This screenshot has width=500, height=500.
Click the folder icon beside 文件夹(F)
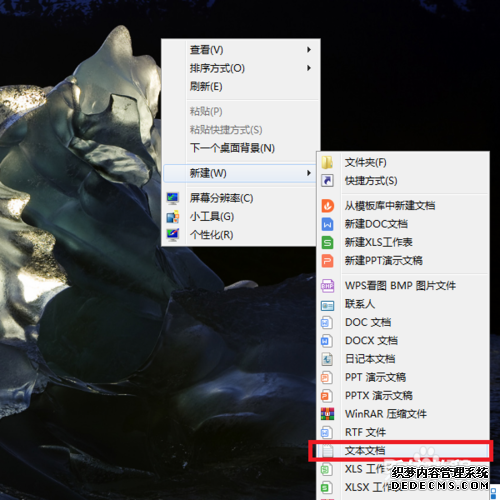pos(327,162)
